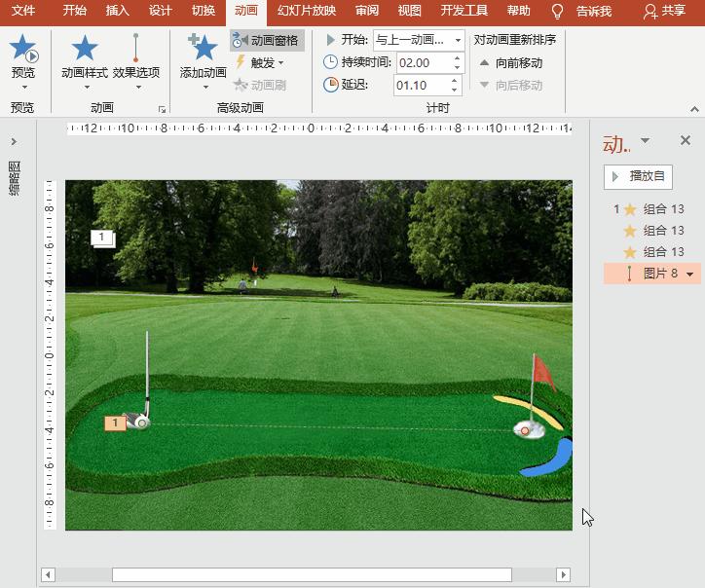
Task: Click inside the 持续时间 duration field
Action: pos(424,62)
